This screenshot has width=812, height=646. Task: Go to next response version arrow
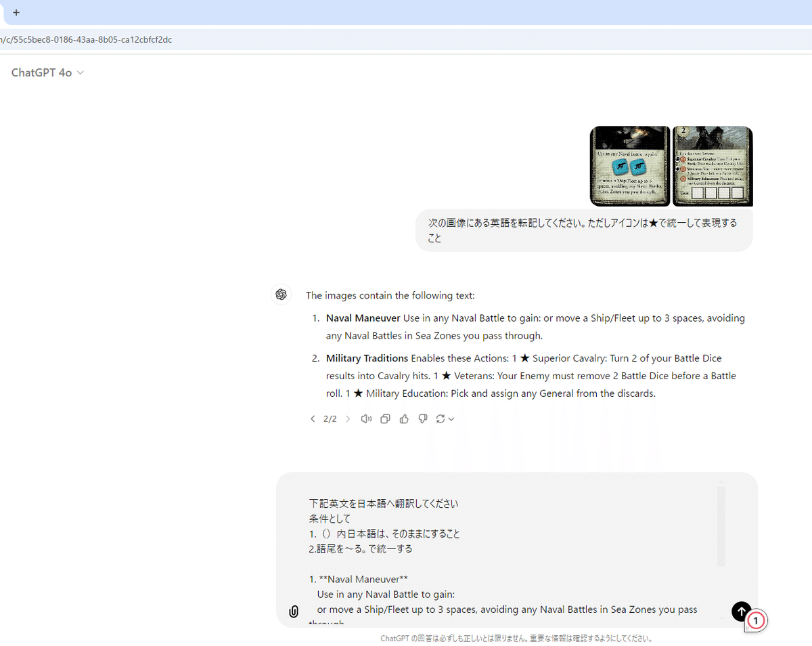click(348, 419)
